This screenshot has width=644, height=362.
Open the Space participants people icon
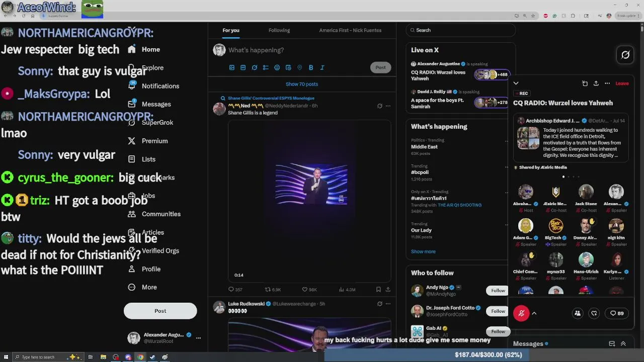point(578,313)
